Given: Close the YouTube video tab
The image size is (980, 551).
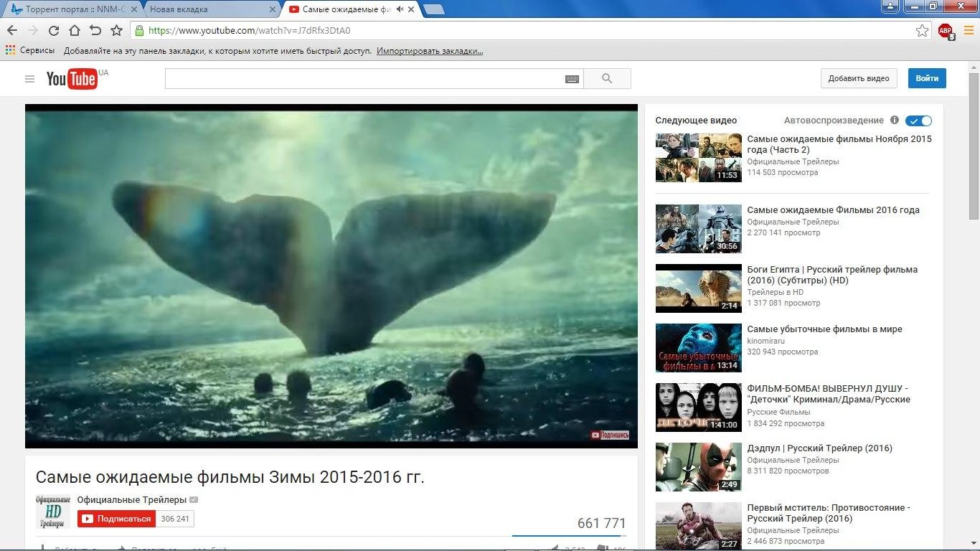Looking at the screenshot, I should (411, 9).
